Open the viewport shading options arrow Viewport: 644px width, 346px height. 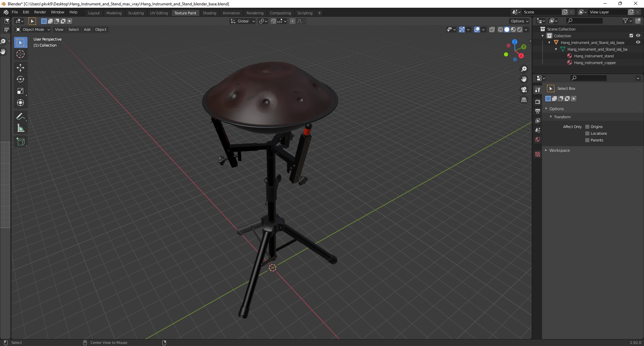[526, 30]
